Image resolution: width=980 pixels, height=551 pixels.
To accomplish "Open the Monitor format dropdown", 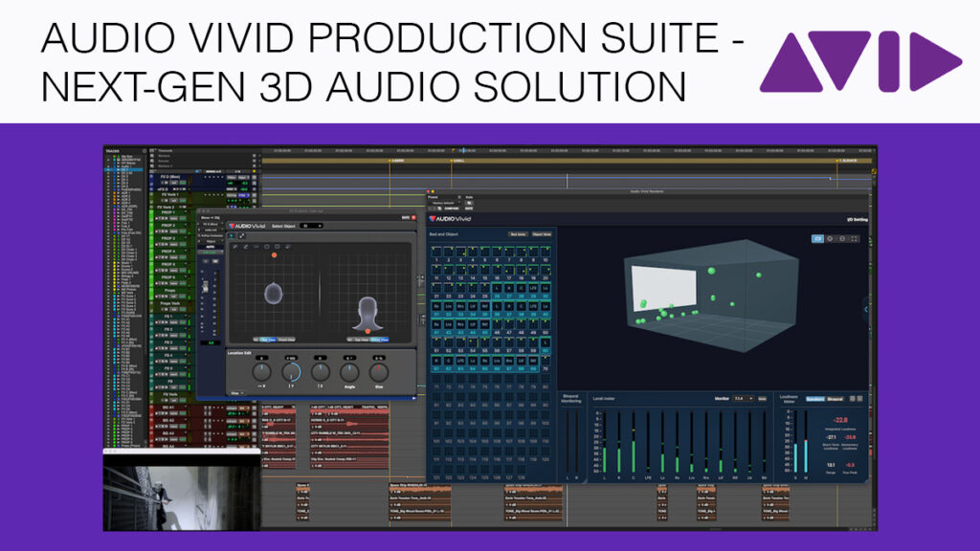I will click(743, 398).
